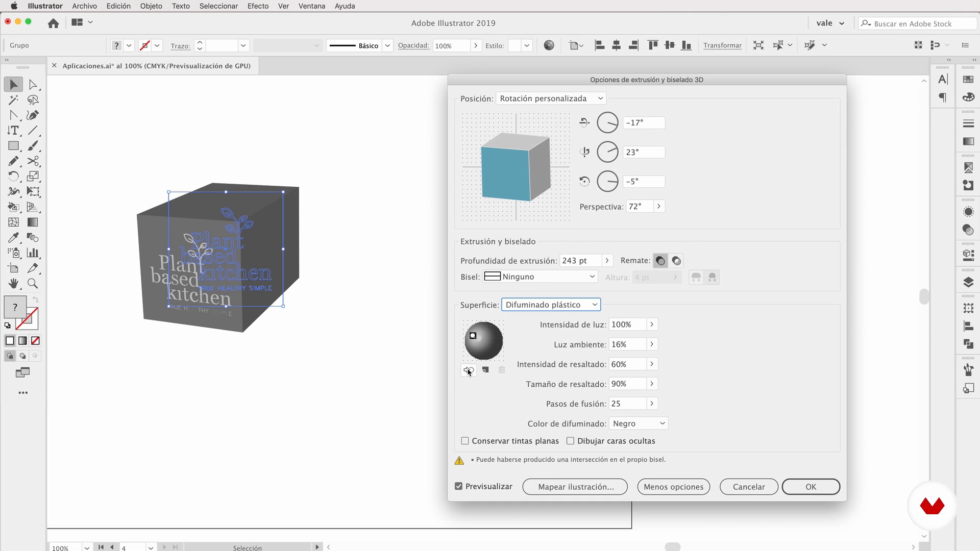Select the Selection tool arrow
980x551 pixels.
point(14,84)
